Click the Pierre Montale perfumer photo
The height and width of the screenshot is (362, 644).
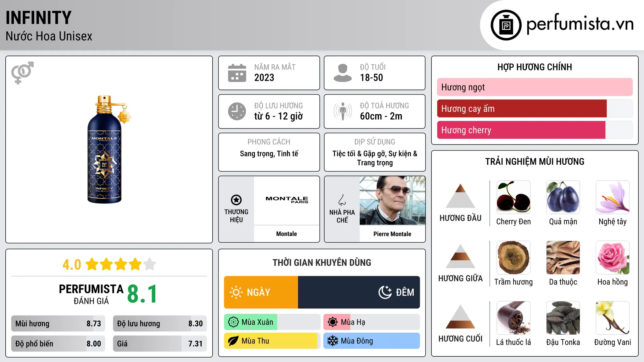click(x=392, y=200)
